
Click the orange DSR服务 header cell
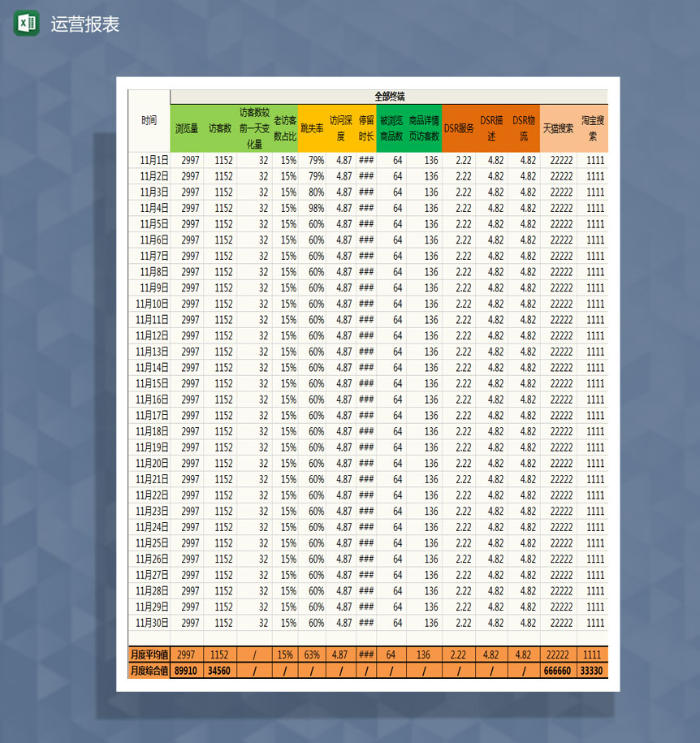(459, 128)
